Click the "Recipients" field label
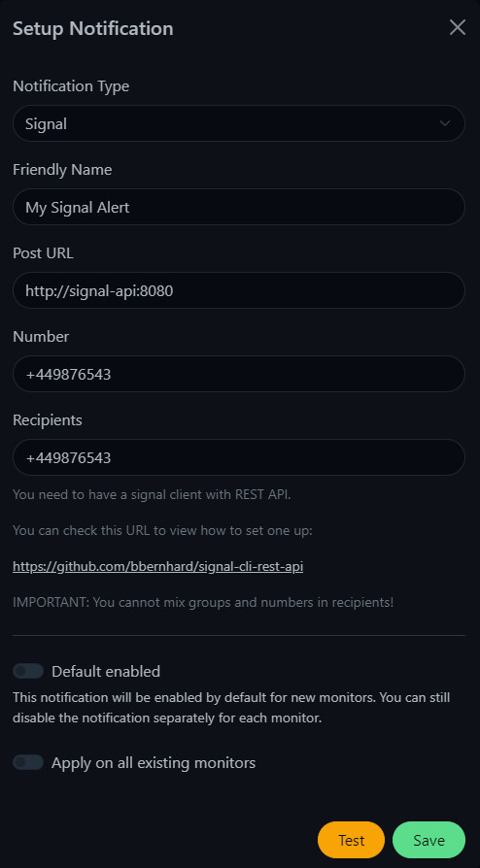The width and height of the screenshot is (480, 868). 47,420
